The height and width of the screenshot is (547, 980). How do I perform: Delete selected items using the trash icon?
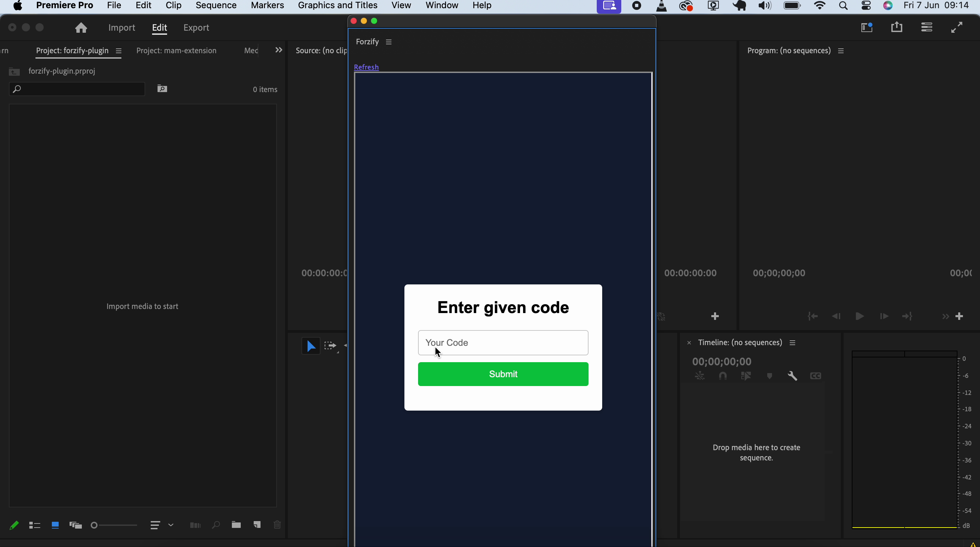277,525
